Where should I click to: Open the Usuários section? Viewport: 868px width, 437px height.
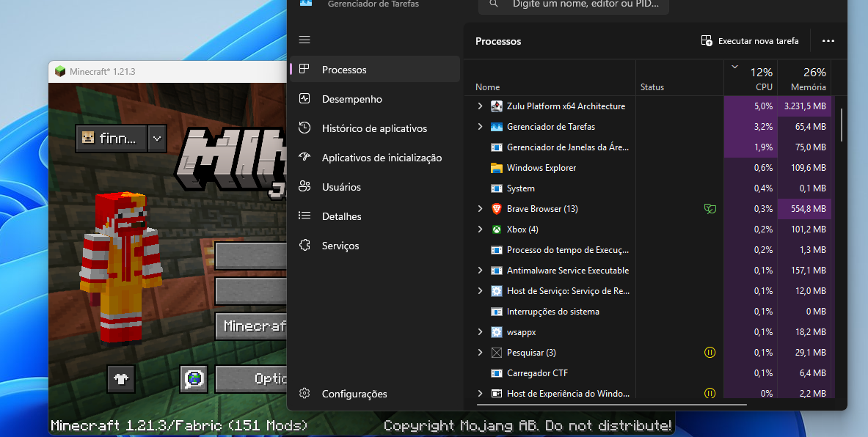click(375, 187)
